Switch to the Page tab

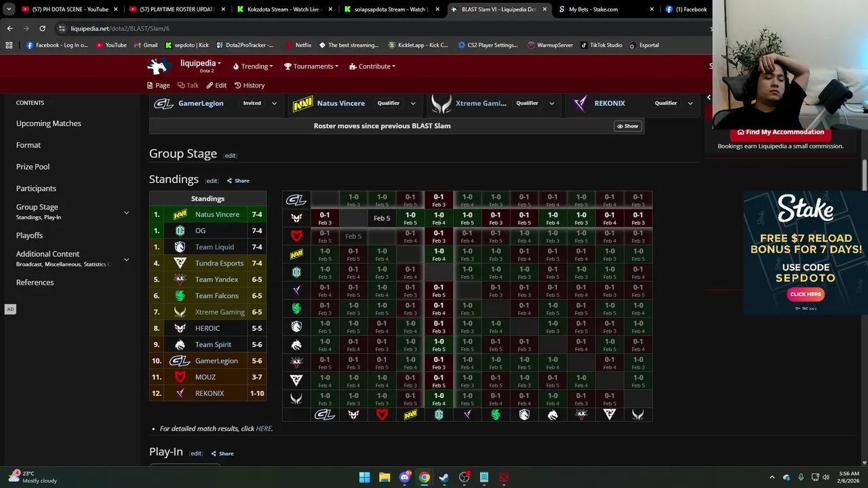(x=158, y=85)
